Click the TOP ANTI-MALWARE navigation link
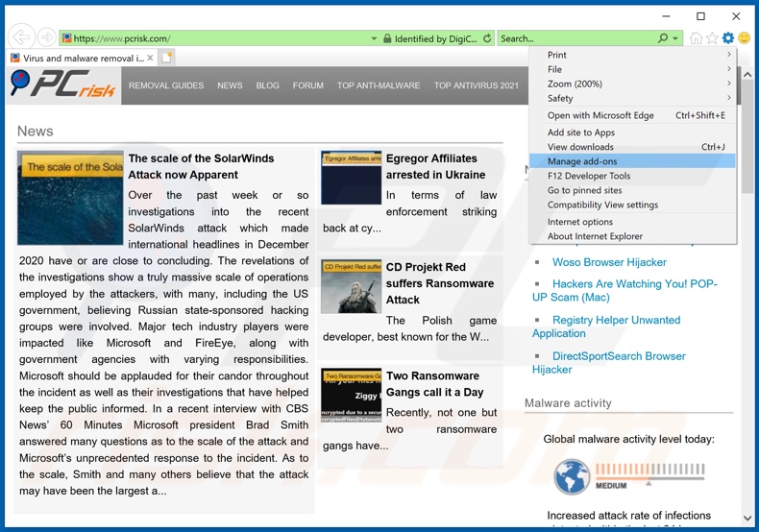Screen dimensions: 759x532 [379, 85]
